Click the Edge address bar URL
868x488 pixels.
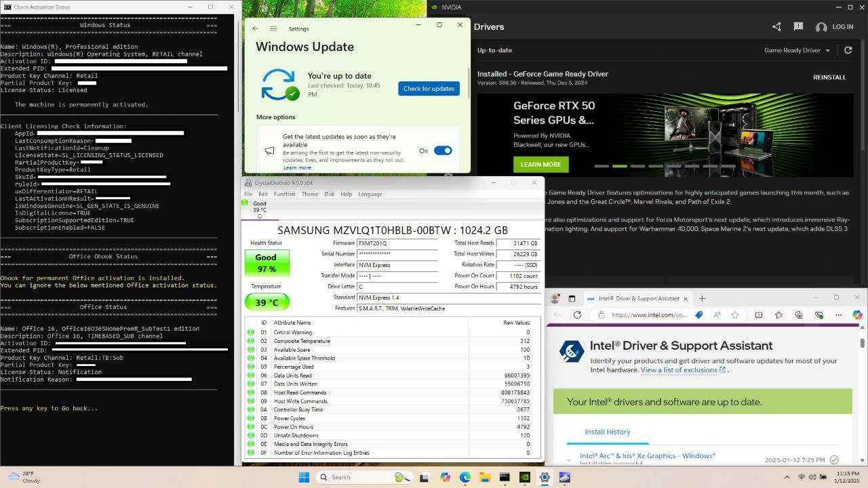pyautogui.click(x=650, y=314)
